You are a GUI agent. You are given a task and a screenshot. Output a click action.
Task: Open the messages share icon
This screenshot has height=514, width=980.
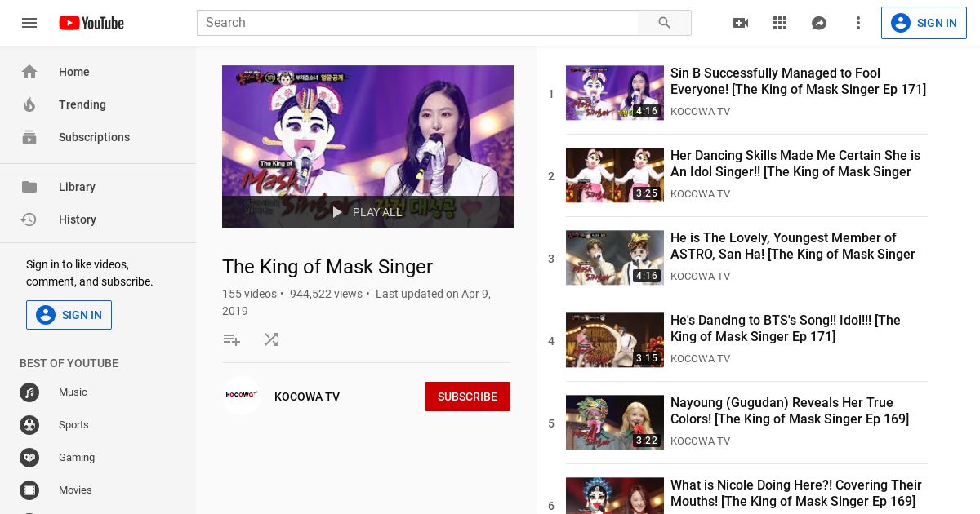coord(819,23)
